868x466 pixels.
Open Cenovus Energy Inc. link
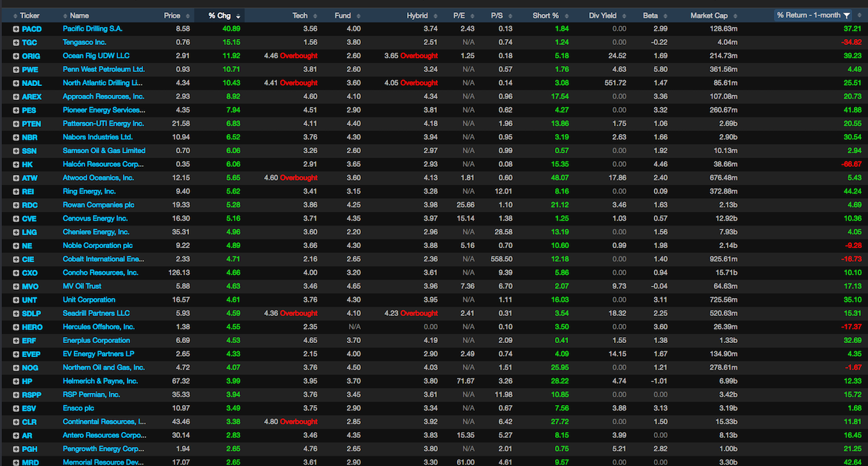(x=95, y=219)
